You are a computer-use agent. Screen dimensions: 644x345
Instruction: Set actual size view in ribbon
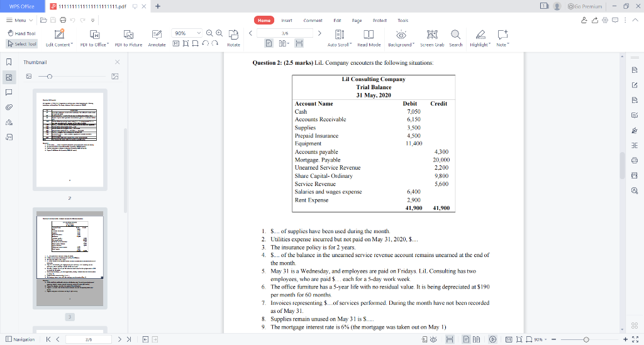click(176, 43)
